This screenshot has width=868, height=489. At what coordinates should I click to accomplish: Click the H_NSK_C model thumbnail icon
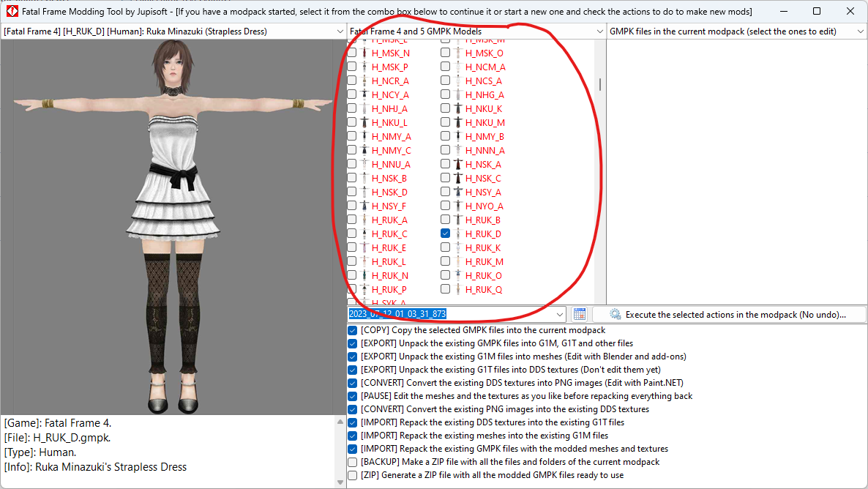458,179
